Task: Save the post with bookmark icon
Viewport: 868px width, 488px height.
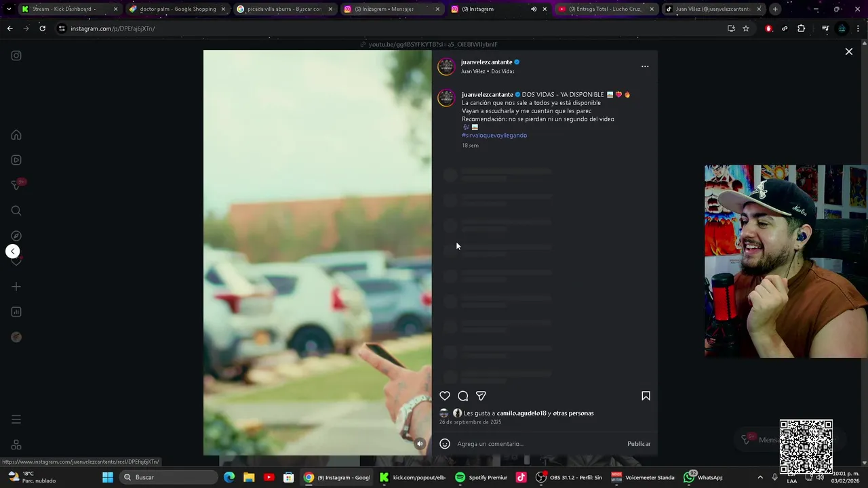Action: tap(646, 396)
